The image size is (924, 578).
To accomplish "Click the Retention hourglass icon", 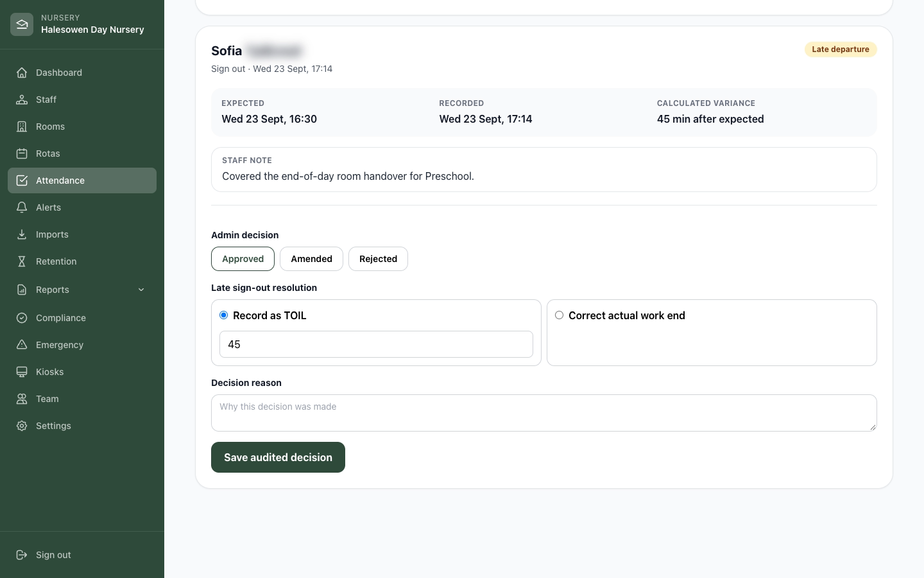I will click(22, 261).
